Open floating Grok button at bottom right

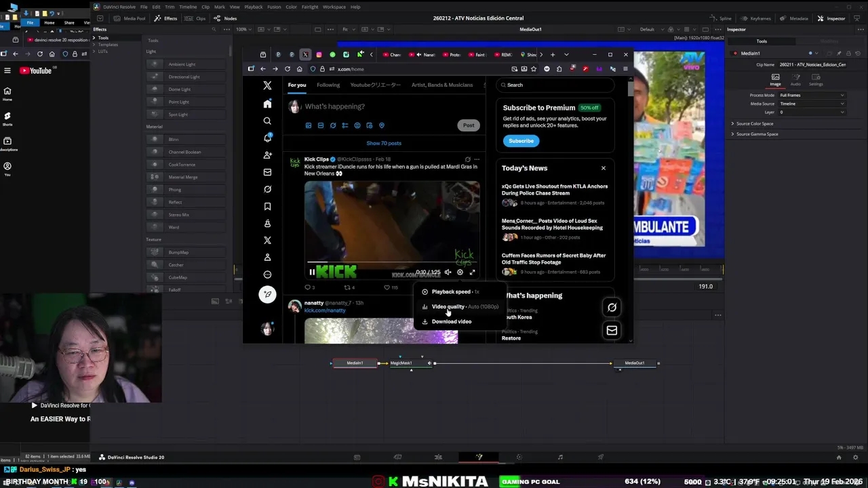612,308
